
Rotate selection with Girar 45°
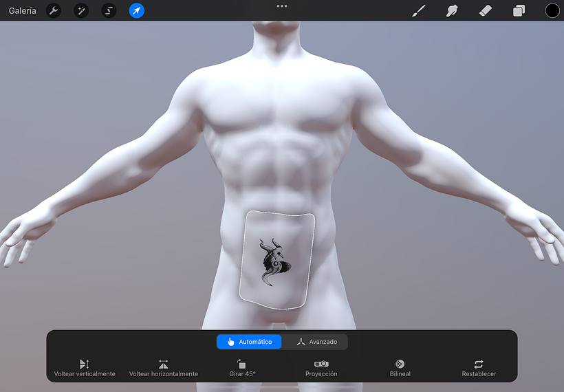242,368
